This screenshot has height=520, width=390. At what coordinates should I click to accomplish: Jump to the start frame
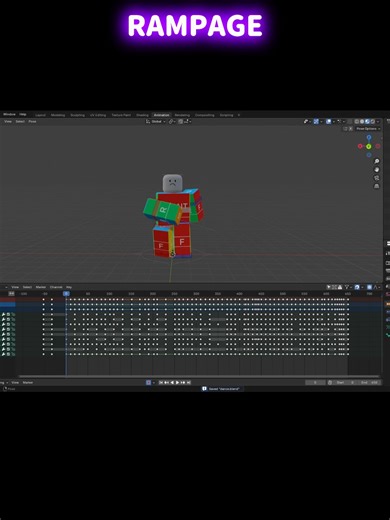point(161,382)
